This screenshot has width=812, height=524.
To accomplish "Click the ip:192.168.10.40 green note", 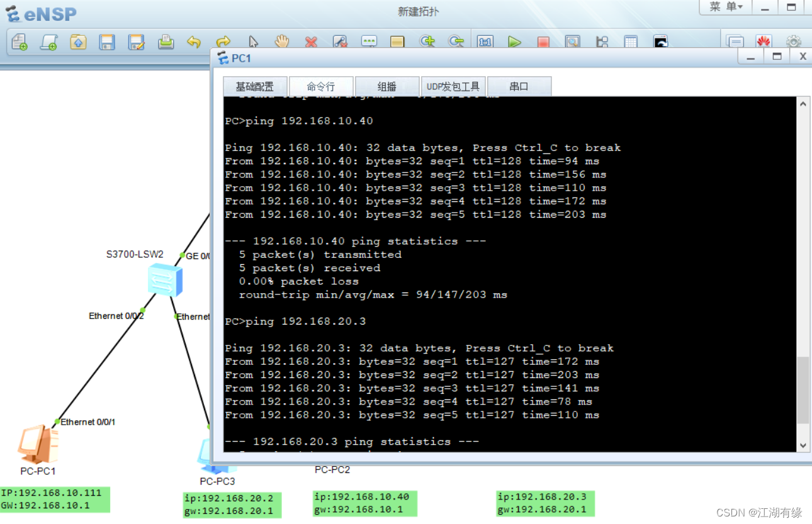I will (x=365, y=503).
